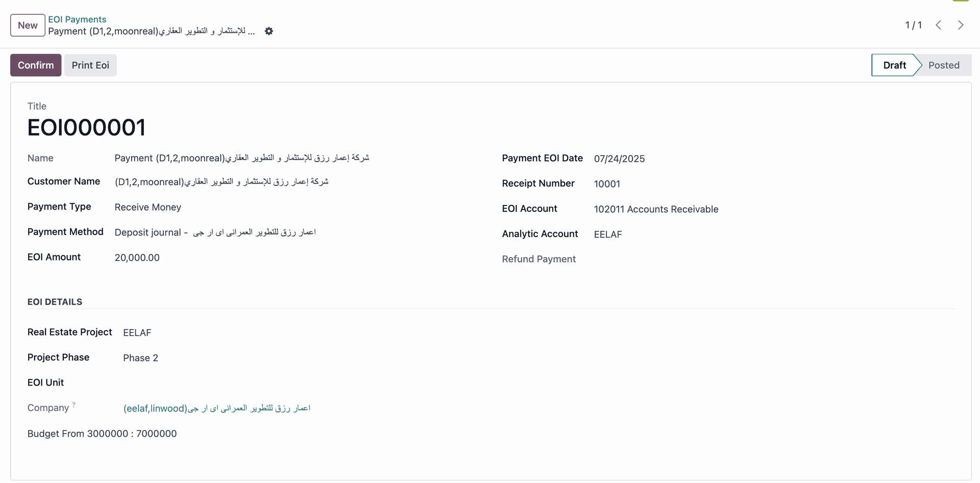Click the Print Eoi button

[x=90, y=65]
